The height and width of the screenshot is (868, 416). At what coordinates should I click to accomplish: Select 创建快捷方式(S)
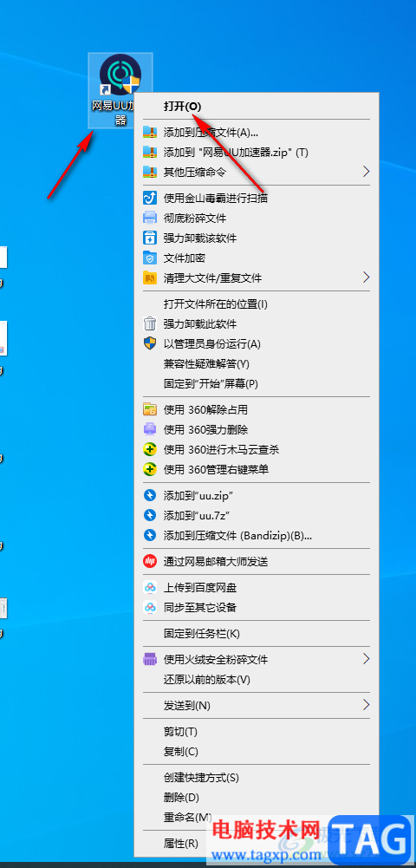pyautogui.click(x=257, y=777)
